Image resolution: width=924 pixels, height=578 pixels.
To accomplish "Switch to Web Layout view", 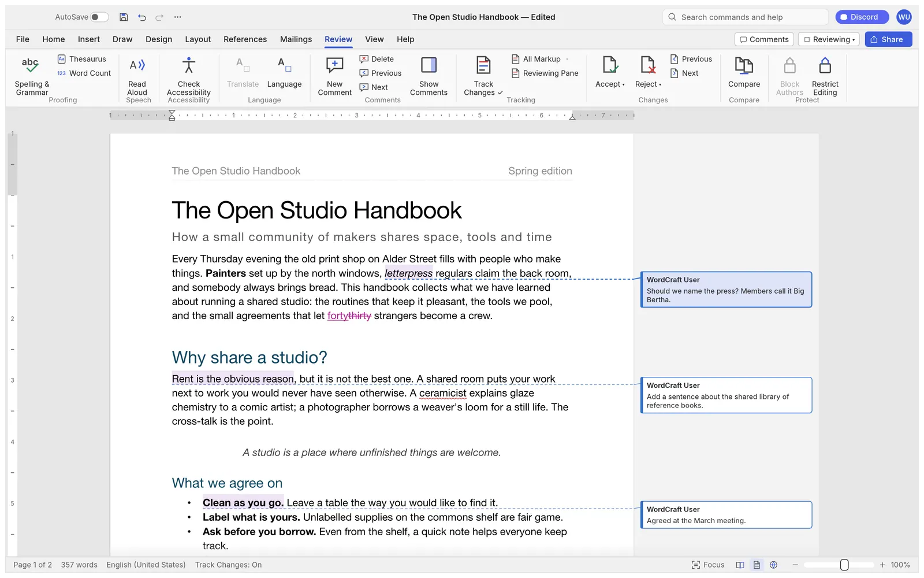I will coord(774,565).
